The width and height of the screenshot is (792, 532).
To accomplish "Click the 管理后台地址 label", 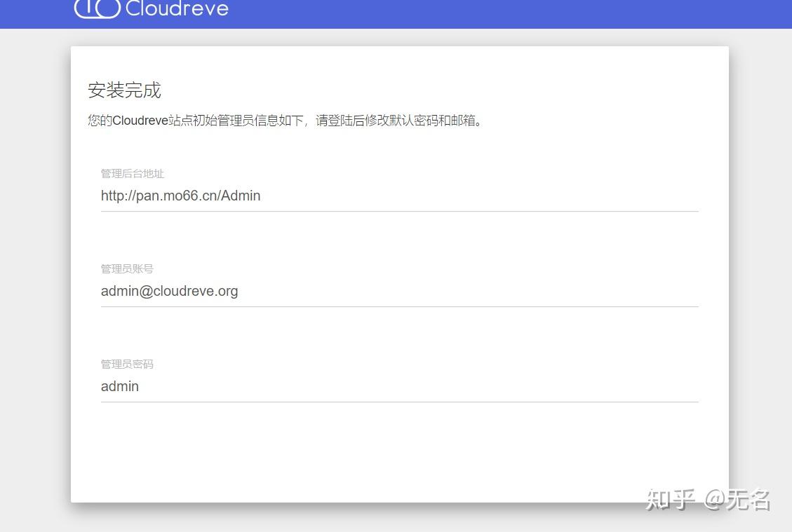I will click(x=133, y=174).
